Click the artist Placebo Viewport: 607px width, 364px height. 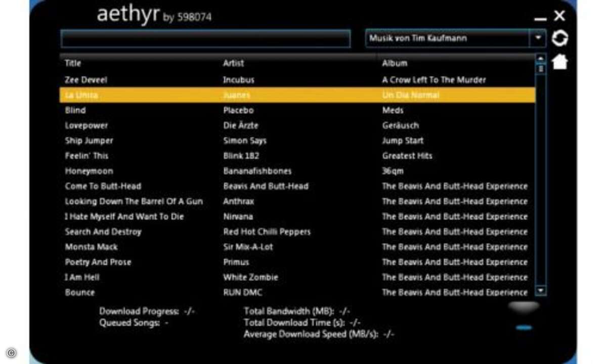[x=238, y=110]
